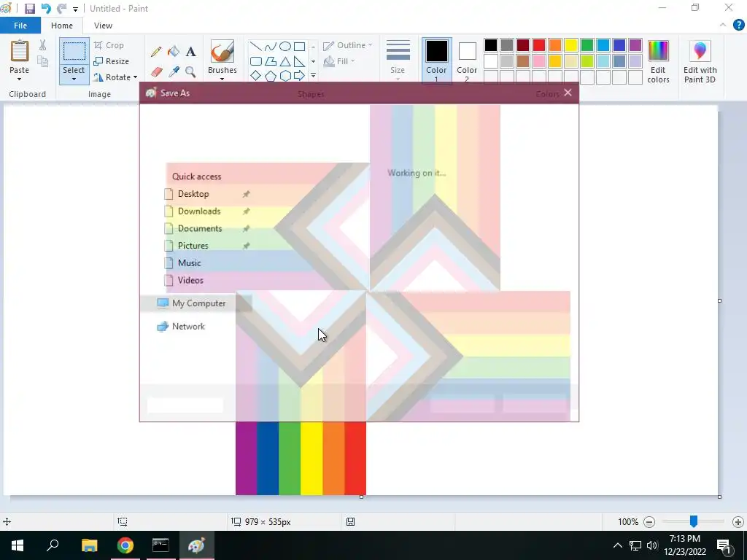Click the Undo arrow in title bar
This screenshot has width=747, height=560.
click(x=46, y=9)
